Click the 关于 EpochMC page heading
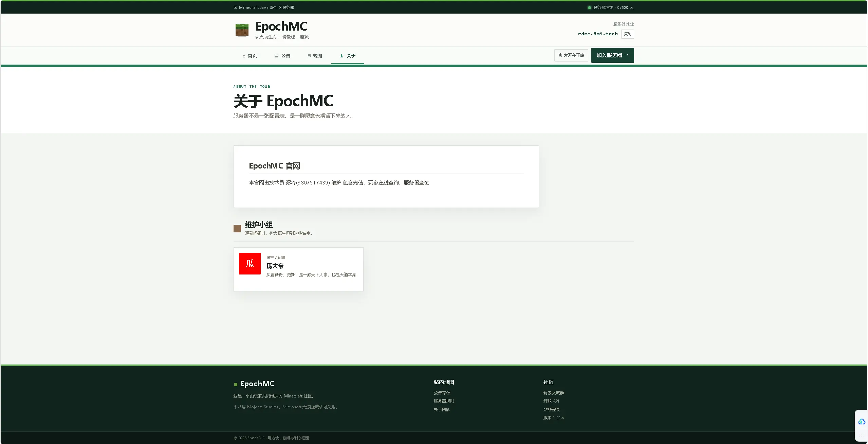This screenshot has height=444, width=868. pyautogui.click(x=283, y=101)
